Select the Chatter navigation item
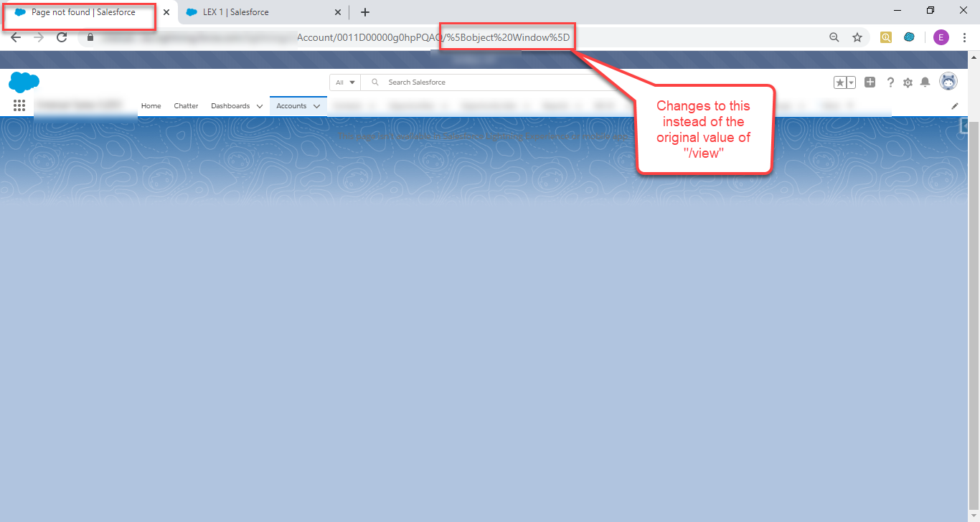 click(x=186, y=105)
